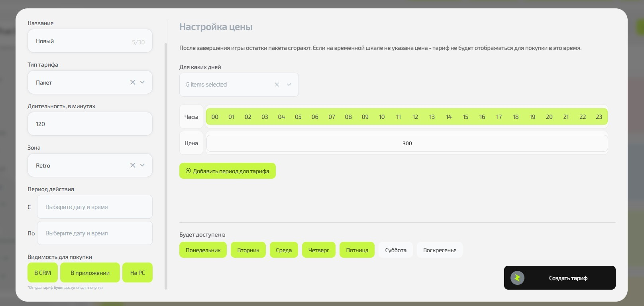Image resolution: width=644 pixels, height=306 pixels.
Task: Toggle На PC purchase visibility
Action: [x=137, y=273]
